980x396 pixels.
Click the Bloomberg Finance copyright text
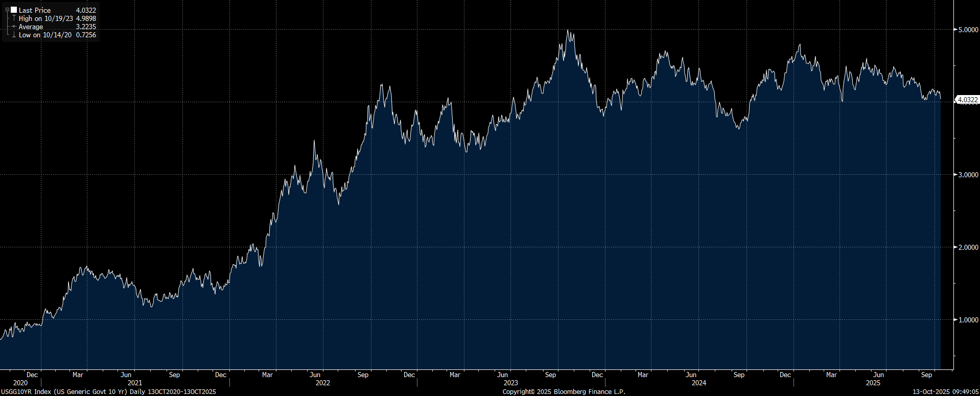click(x=564, y=392)
